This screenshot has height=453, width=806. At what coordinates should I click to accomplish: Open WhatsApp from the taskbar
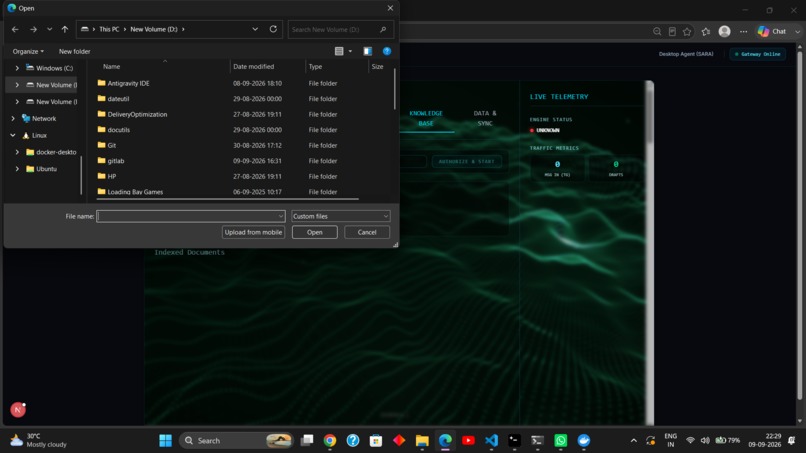561,441
